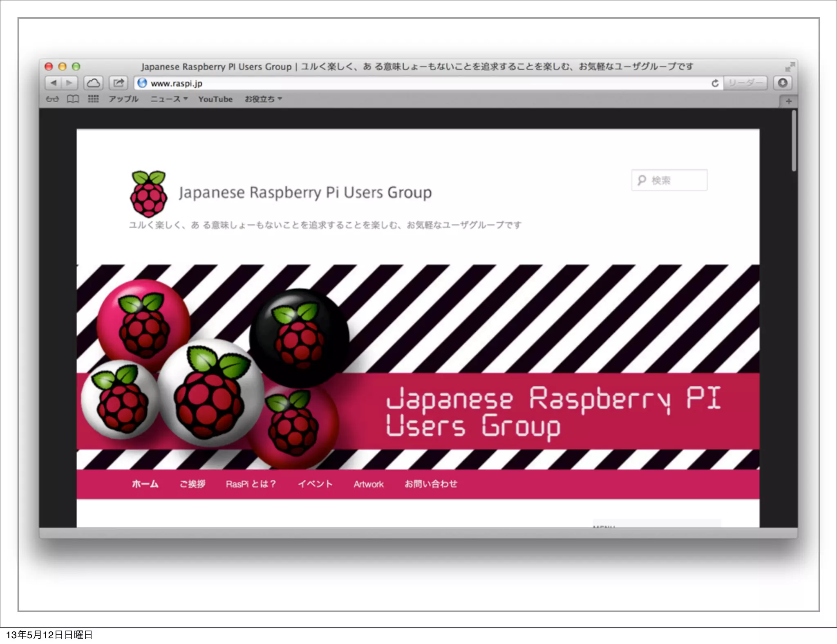This screenshot has height=644, width=837.
Task: Click the Safari back arrow button
Action: [x=54, y=83]
